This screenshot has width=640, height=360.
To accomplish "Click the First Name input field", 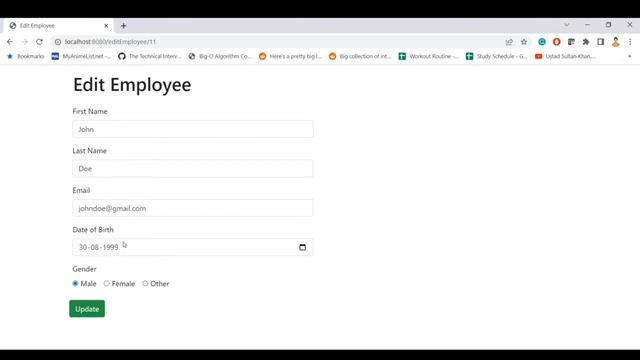I will click(193, 129).
